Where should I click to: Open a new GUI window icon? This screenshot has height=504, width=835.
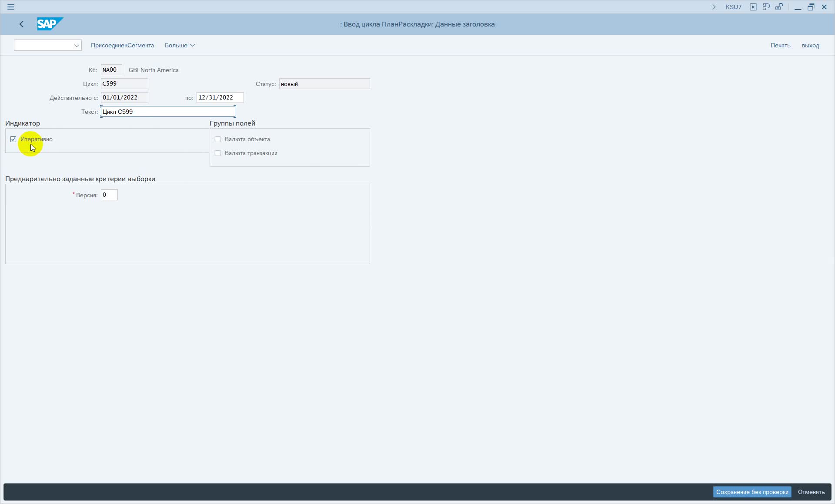click(766, 7)
